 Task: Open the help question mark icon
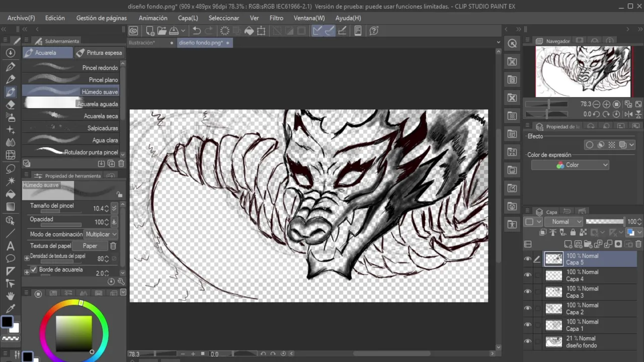pos(374,31)
